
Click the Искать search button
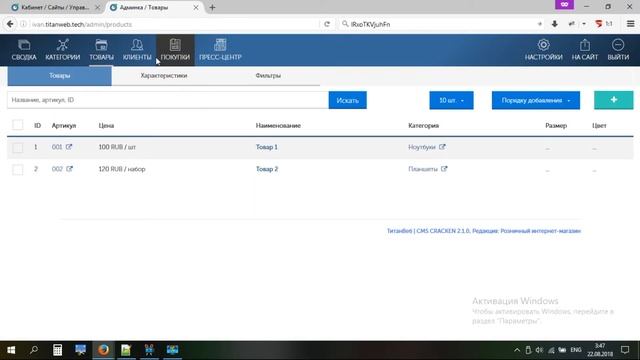coord(347,100)
